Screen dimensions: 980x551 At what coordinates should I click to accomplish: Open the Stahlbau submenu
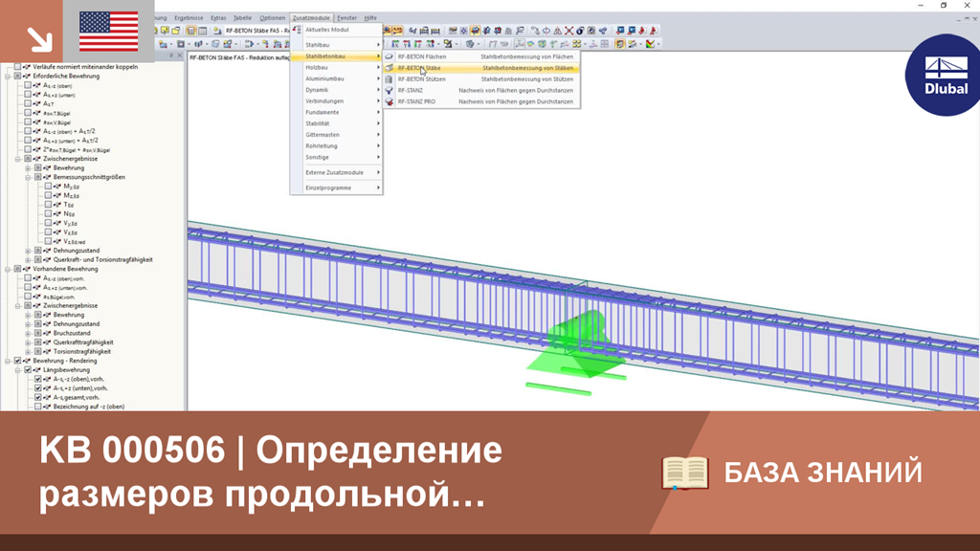click(x=336, y=45)
